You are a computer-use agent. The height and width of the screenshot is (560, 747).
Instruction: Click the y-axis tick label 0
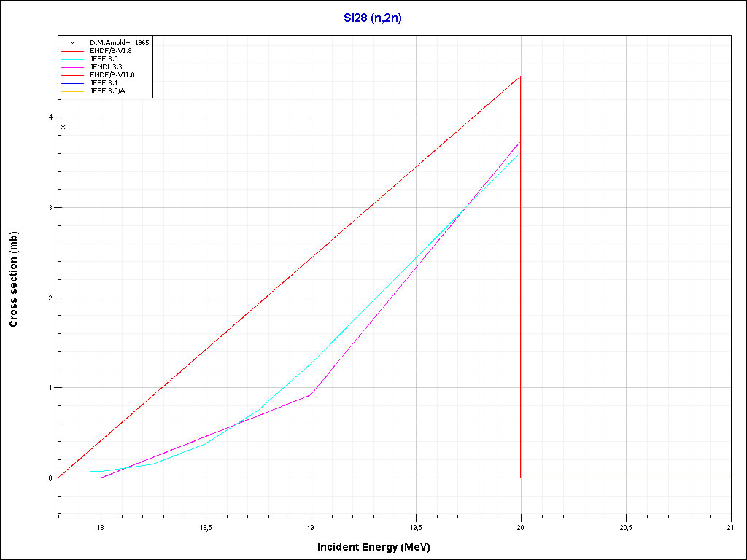51,478
